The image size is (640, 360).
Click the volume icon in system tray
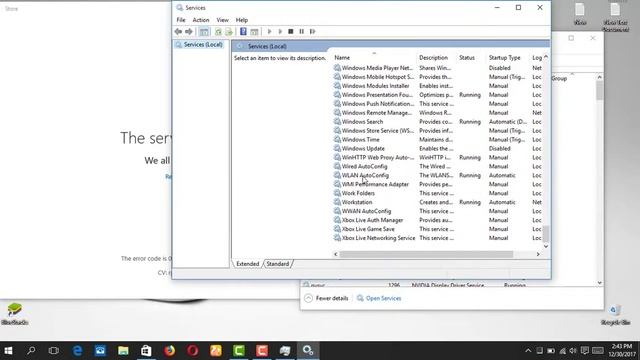[x=573, y=351]
